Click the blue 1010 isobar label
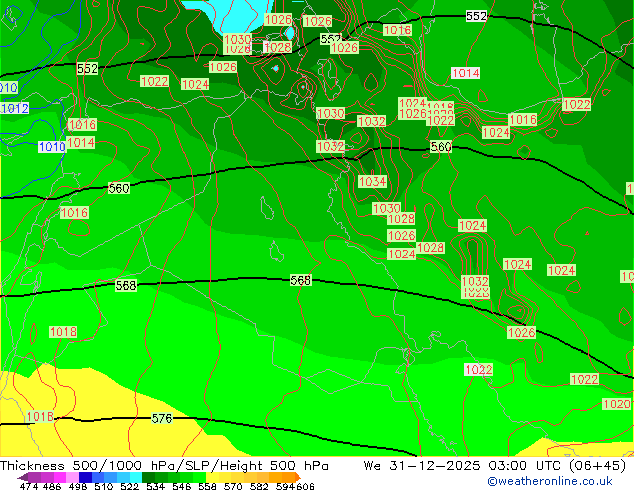634x490 pixels. click(52, 147)
